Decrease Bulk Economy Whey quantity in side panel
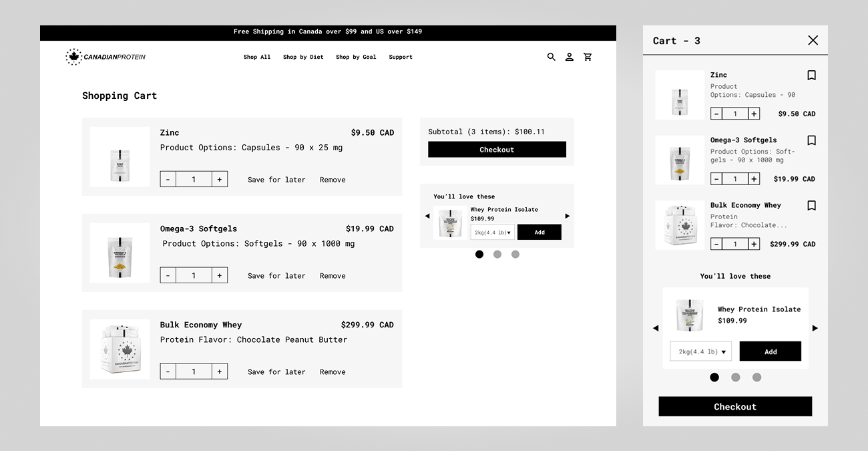This screenshot has height=451, width=868. [716, 244]
